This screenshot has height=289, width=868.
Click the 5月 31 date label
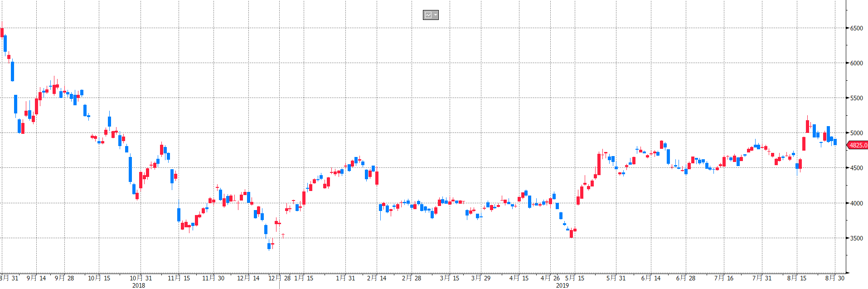click(616, 278)
